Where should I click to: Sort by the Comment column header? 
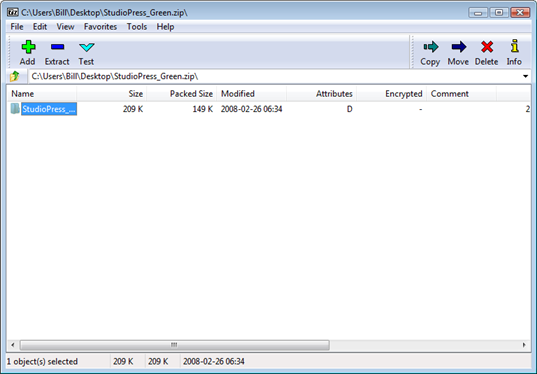tap(461, 94)
